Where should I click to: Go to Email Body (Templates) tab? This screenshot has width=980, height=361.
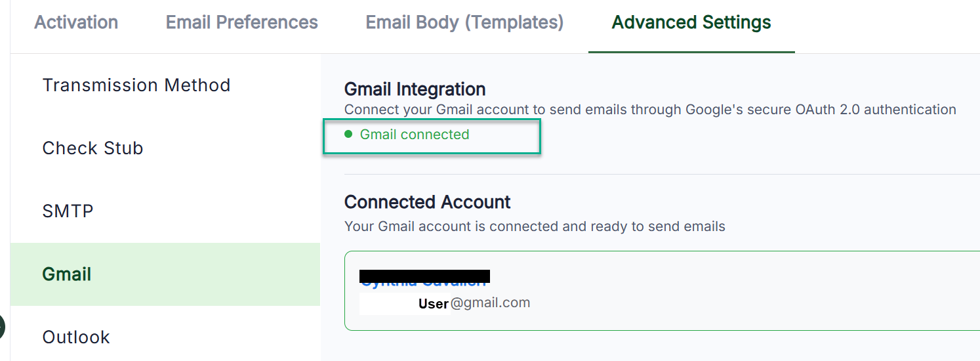click(464, 22)
